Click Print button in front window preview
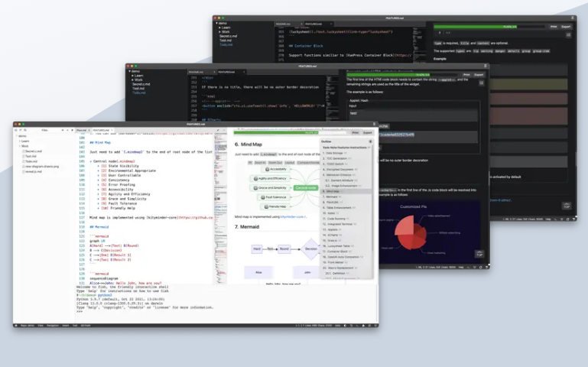The height and width of the screenshot is (367, 588). pyautogui.click(x=355, y=133)
